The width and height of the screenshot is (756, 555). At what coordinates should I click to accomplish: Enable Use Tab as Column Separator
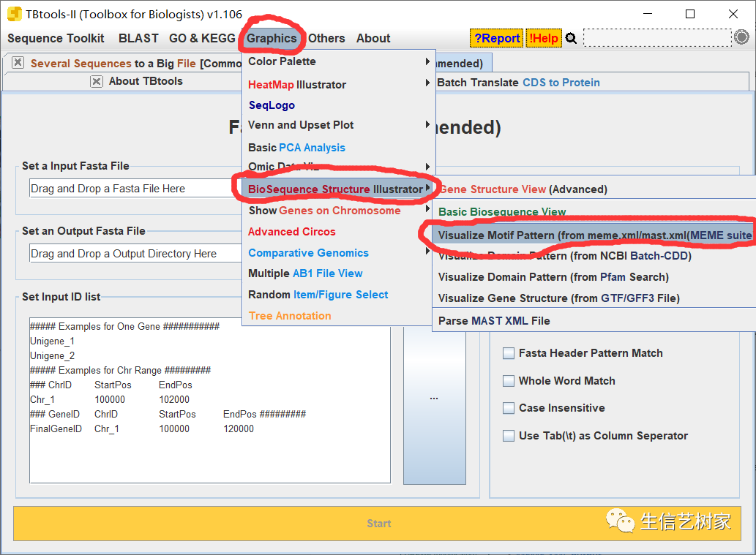pyautogui.click(x=508, y=436)
